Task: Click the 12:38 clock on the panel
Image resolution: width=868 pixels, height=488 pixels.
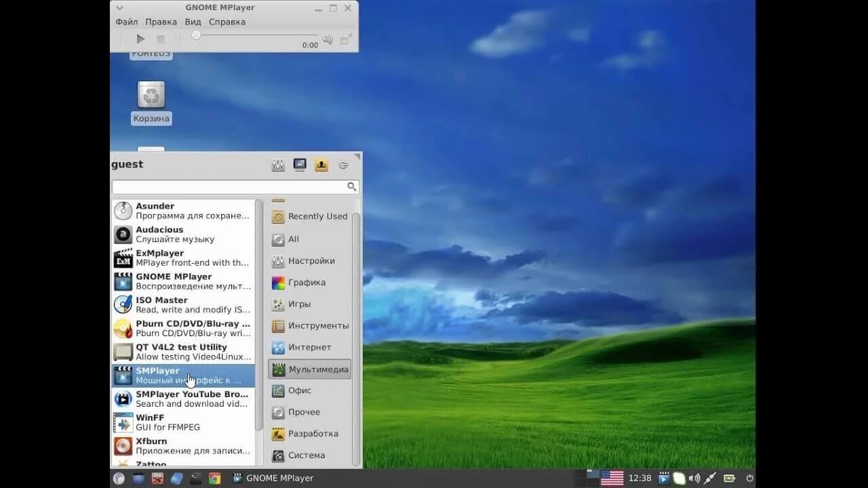Action: click(x=640, y=479)
